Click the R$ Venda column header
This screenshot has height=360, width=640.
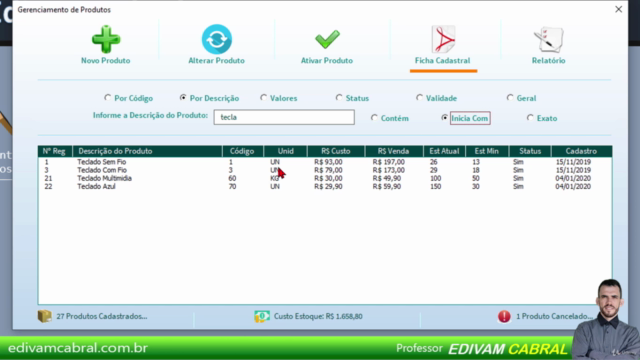(394, 151)
